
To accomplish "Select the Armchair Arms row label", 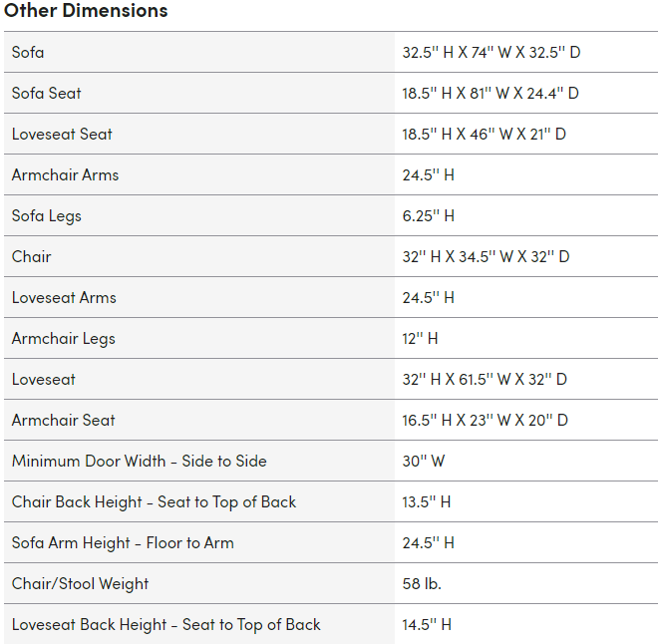I will [65, 174].
